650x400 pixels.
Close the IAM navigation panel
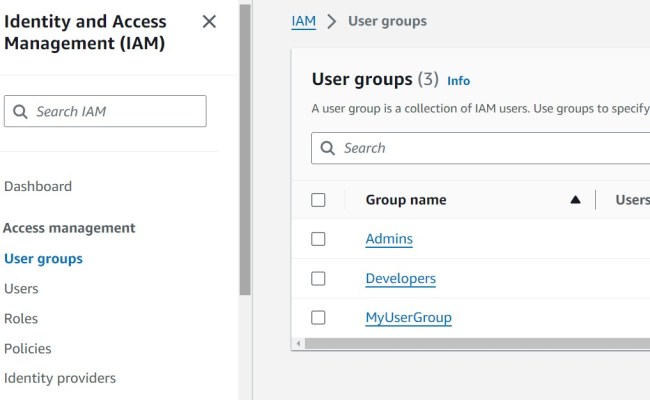209,22
